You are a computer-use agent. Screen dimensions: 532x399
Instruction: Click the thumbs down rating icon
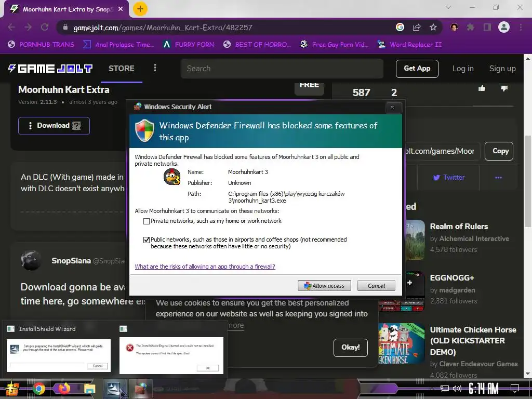point(504,88)
